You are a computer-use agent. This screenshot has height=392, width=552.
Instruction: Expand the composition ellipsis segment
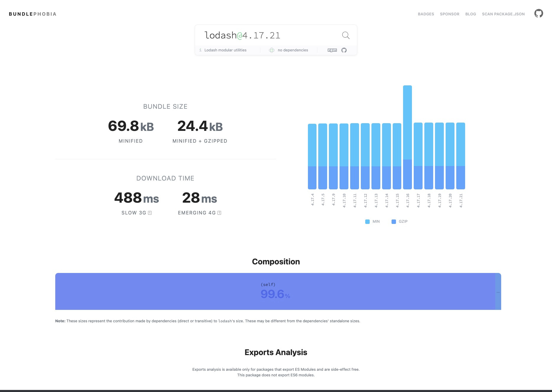[x=498, y=292]
